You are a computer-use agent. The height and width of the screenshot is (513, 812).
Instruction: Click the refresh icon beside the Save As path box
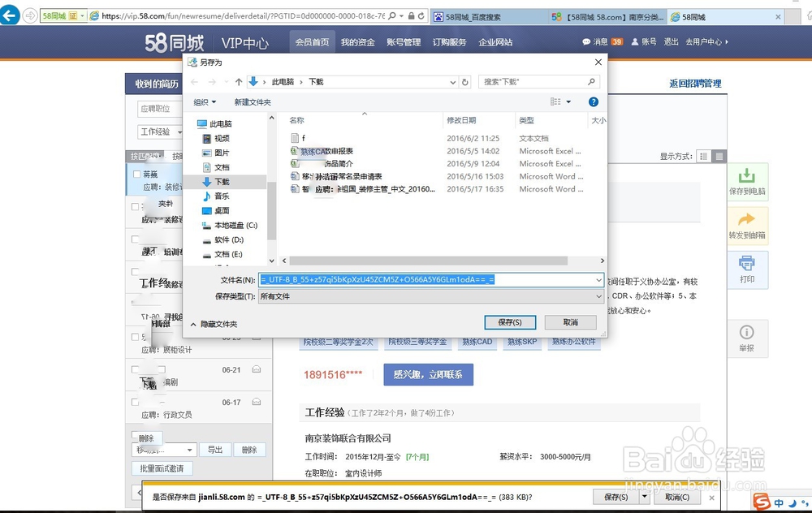(465, 82)
